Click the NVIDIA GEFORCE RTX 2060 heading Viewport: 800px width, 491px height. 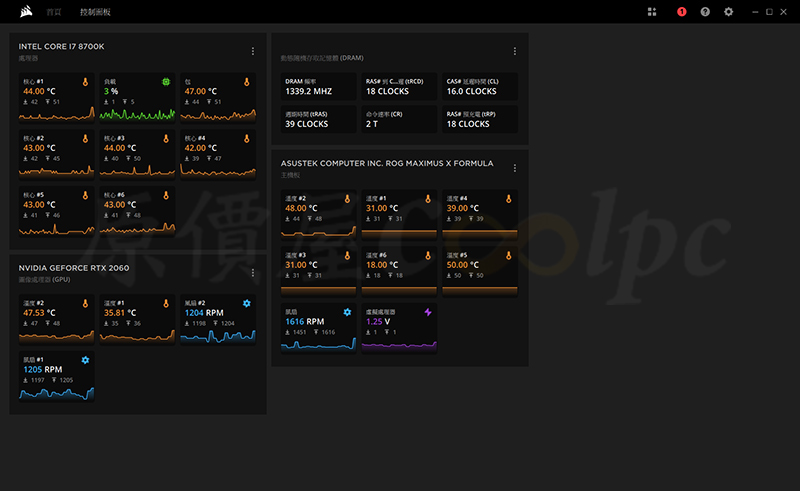pyautogui.click(x=74, y=268)
